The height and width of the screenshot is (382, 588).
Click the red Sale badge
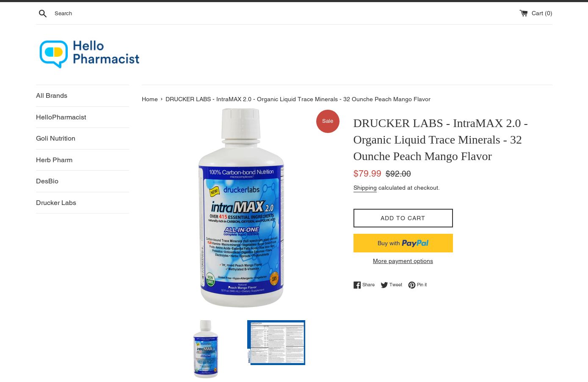[328, 121]
